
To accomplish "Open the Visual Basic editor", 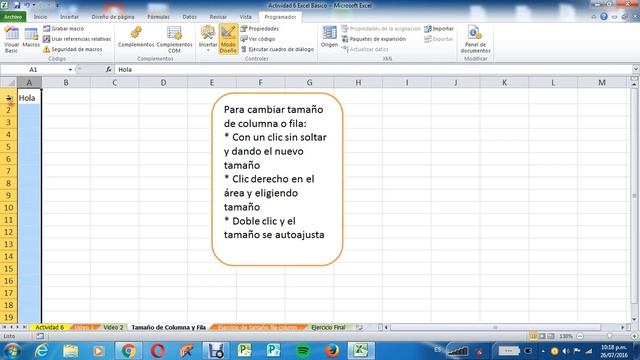I will click(11, 39).
